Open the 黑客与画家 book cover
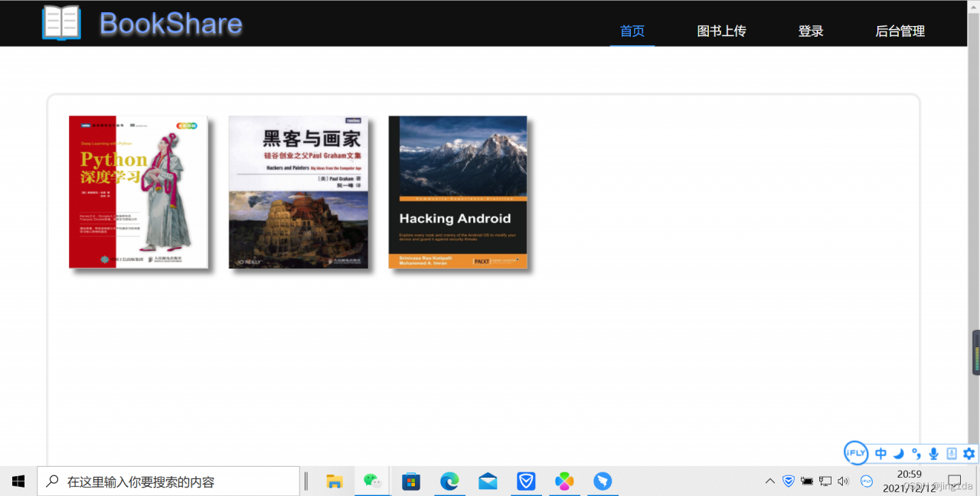This screenshot has width=980, height=496. pos(299,192)
